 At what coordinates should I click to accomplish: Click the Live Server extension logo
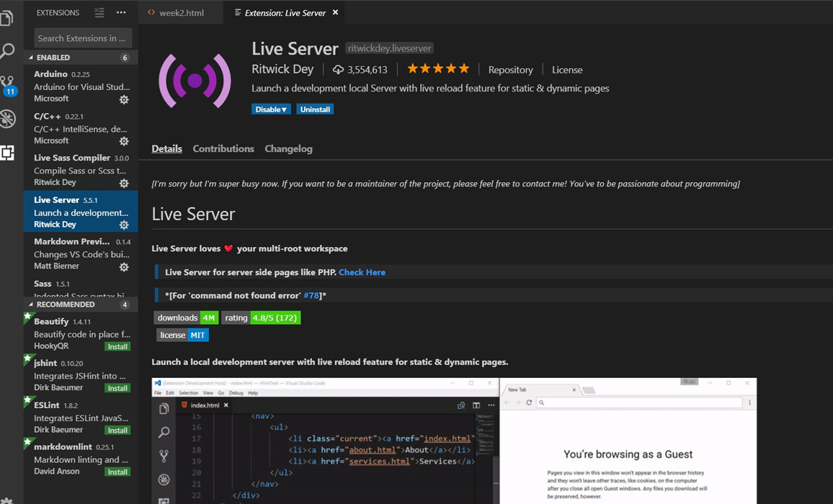pos(195,81)
